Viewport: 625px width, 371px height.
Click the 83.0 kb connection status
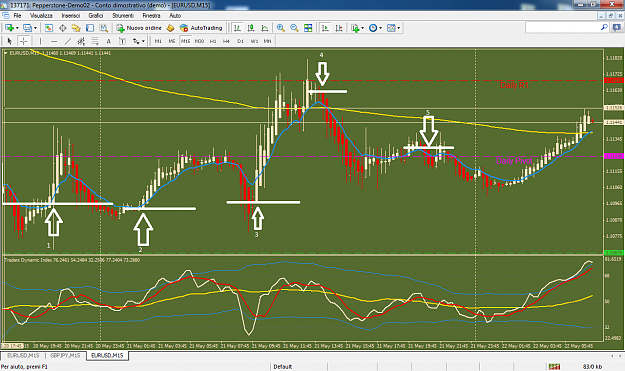(x=592, y=367)
